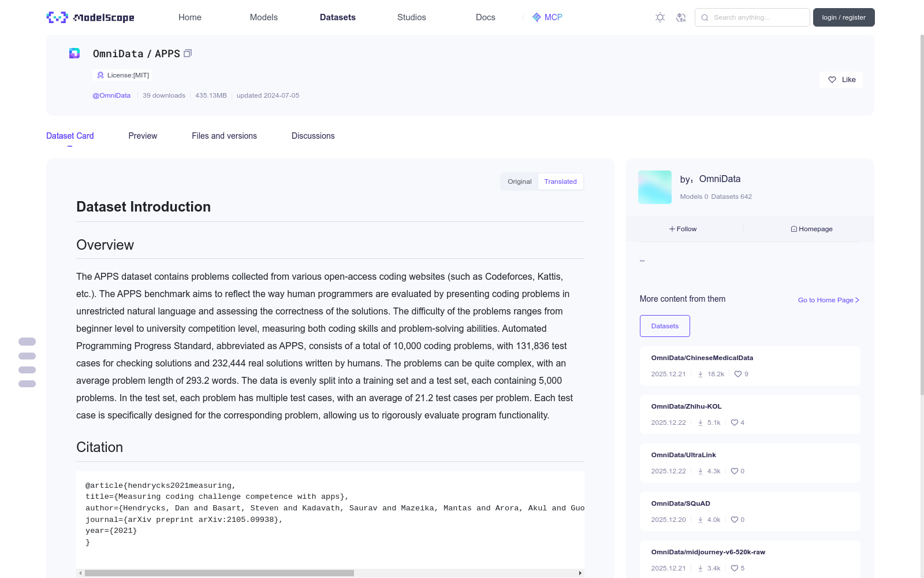This screenshot has height=578, width=924.
Task: Click the language switch icon
Action: click(x=681, y=17)
